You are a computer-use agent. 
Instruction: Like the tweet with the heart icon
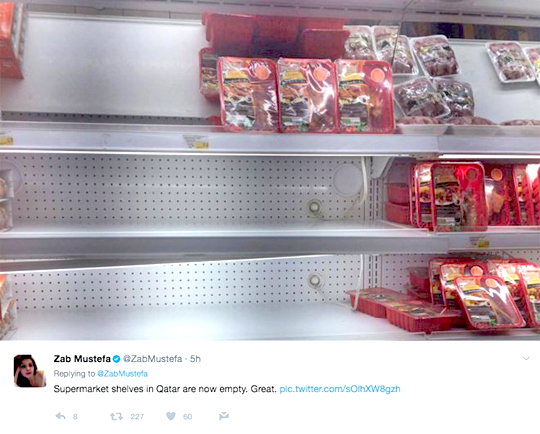[x=171, y=416]
